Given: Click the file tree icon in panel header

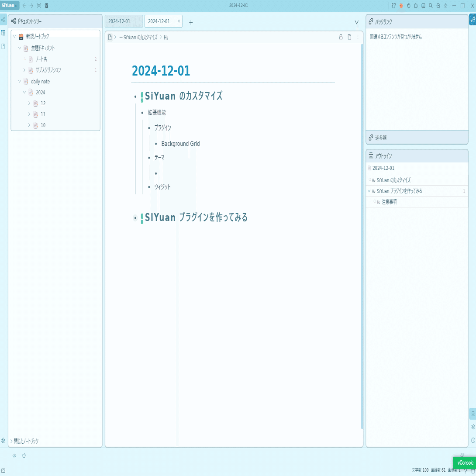Looking at the screenshot, I should (x=14, y=21).
